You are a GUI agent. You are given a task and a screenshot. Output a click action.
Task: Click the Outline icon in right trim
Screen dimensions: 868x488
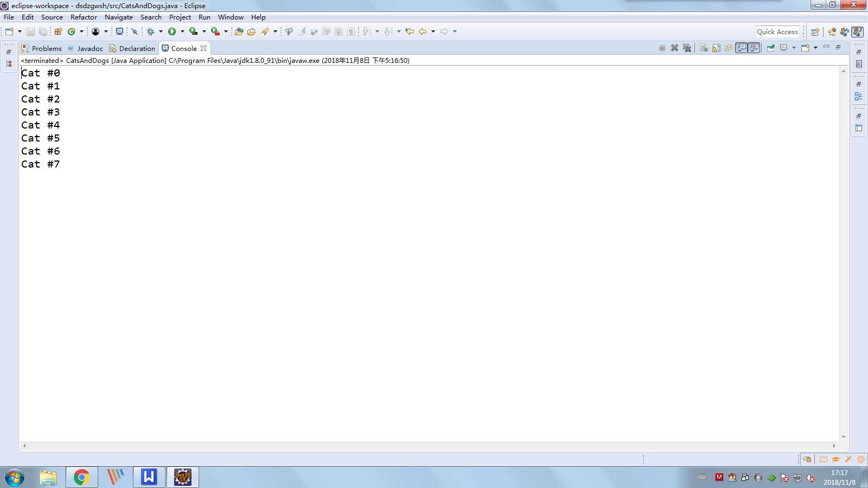click(x=859, y=96)
